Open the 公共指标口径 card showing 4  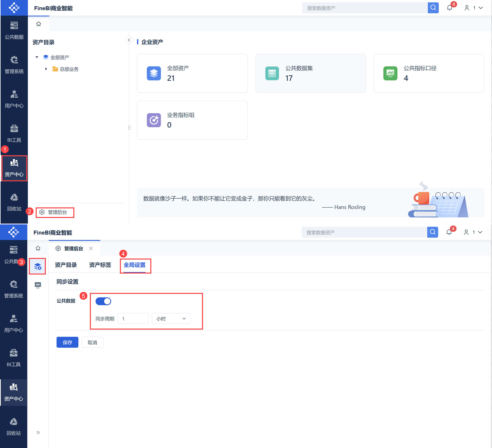pos(429,73)
